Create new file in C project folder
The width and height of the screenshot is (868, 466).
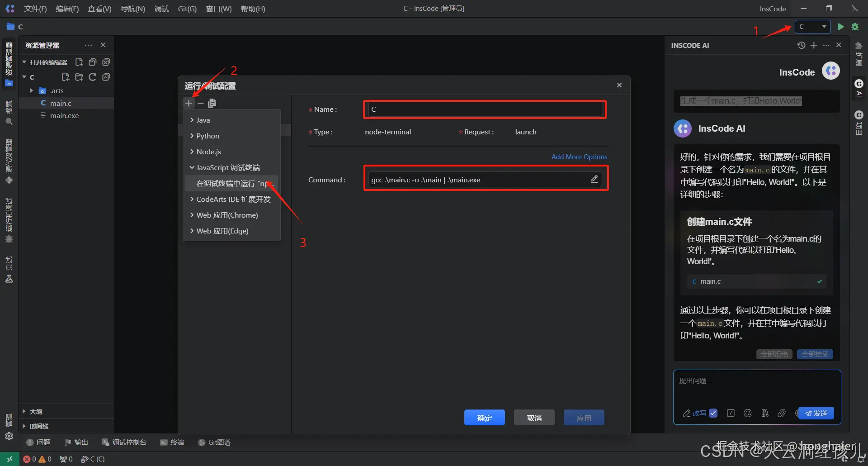(x=66, y=77)
